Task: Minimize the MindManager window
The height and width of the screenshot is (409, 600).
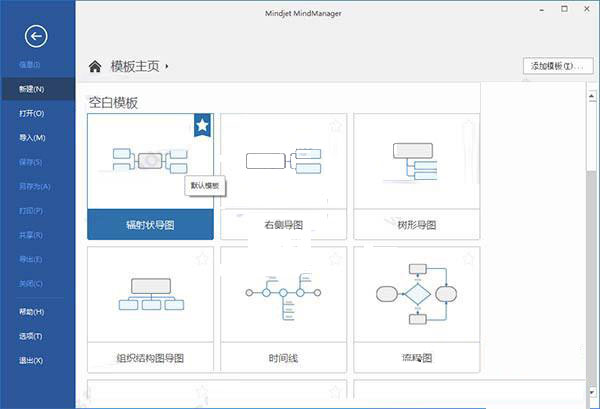Action: (542, 10)
